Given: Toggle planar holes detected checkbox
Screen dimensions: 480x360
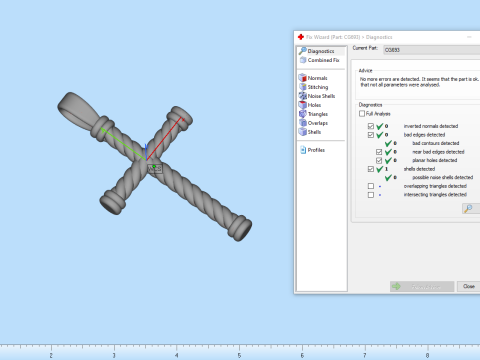Looking at the screenshot, I should click(379, 160).
